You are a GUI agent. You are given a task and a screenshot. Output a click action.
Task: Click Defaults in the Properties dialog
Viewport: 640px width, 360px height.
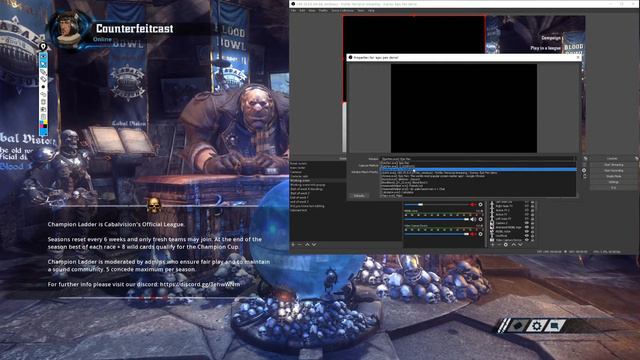359,196
